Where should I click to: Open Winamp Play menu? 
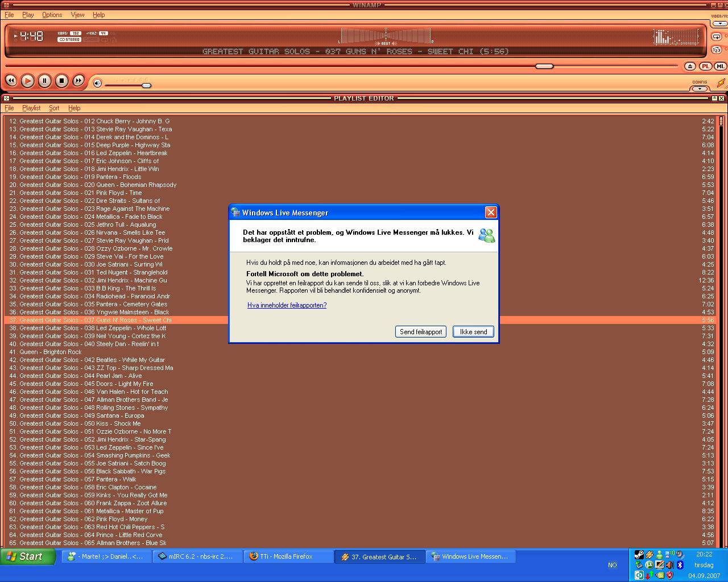[28, 15]
